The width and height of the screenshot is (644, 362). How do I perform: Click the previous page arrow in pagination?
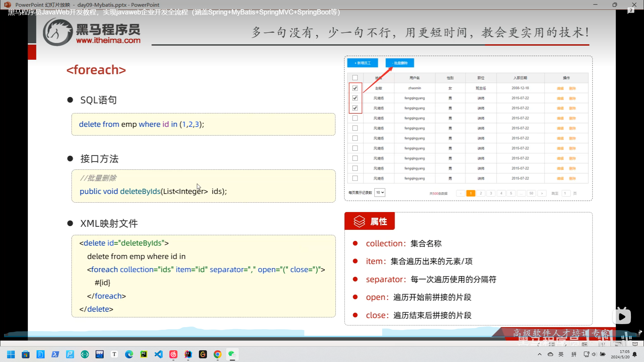click(x=461, y=193)
